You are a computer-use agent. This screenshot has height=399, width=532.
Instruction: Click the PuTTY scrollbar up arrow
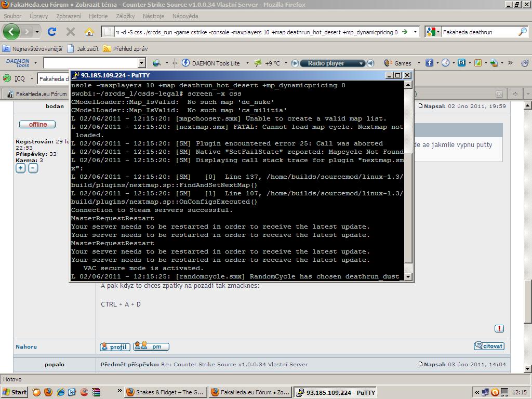pyautogui.click(x=408, y=85)
